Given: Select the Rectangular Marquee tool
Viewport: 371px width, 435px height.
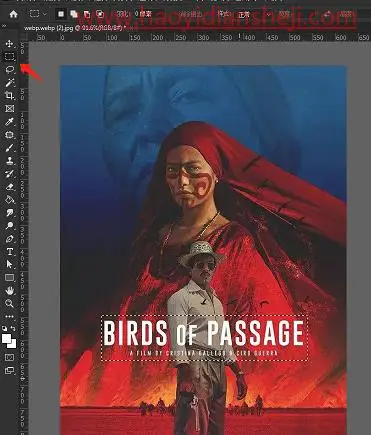Looking at the screenshot, I should (9, 56).
